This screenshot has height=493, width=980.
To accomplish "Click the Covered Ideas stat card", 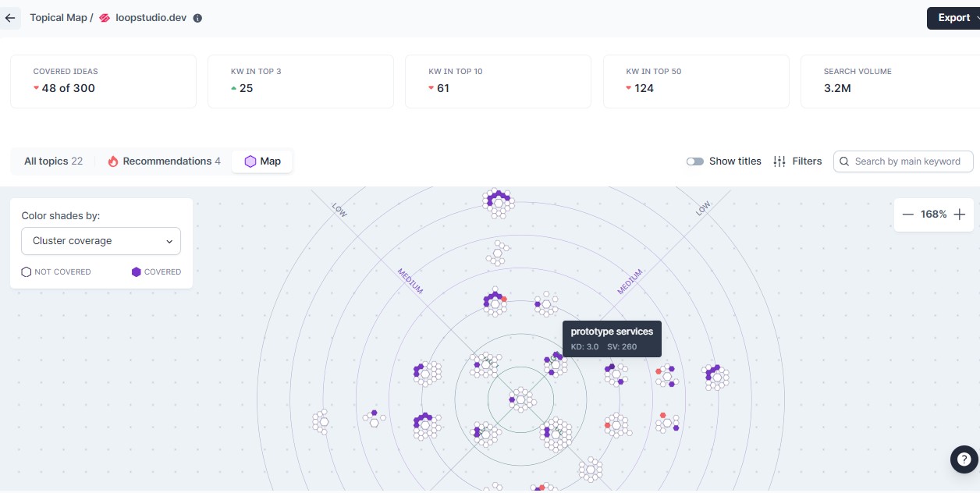I will 103,81.
